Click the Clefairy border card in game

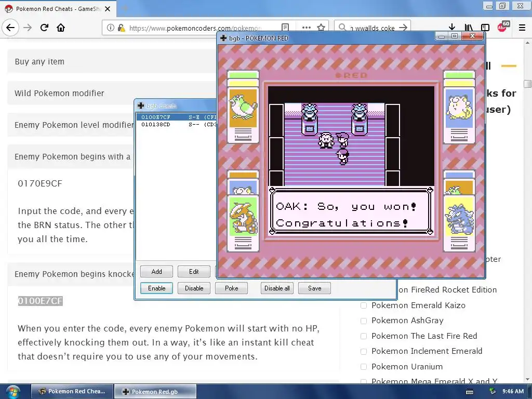pyautogui.click(x=459, y=107)
